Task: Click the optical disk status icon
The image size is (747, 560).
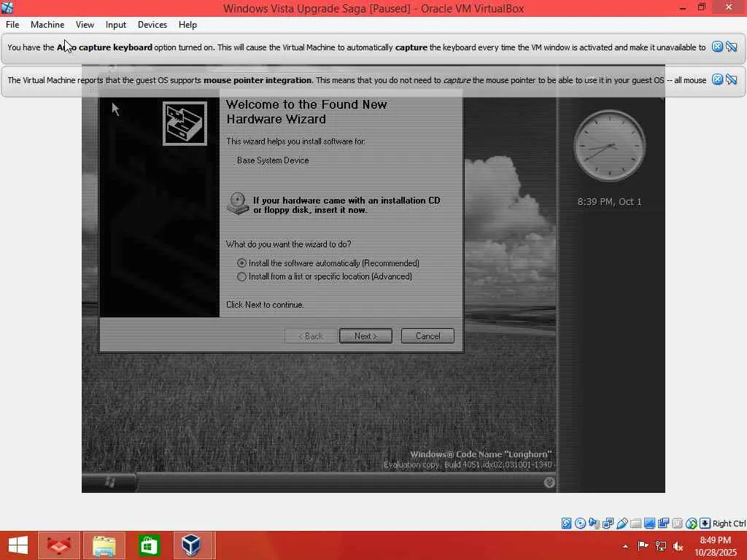Action: (x=580, y=524)
